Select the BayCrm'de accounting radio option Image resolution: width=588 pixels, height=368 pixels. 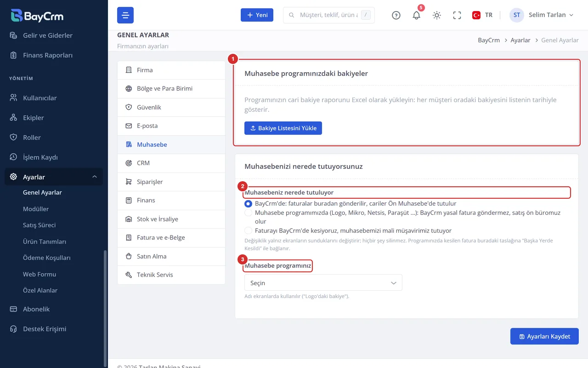[x=248, y=203]
